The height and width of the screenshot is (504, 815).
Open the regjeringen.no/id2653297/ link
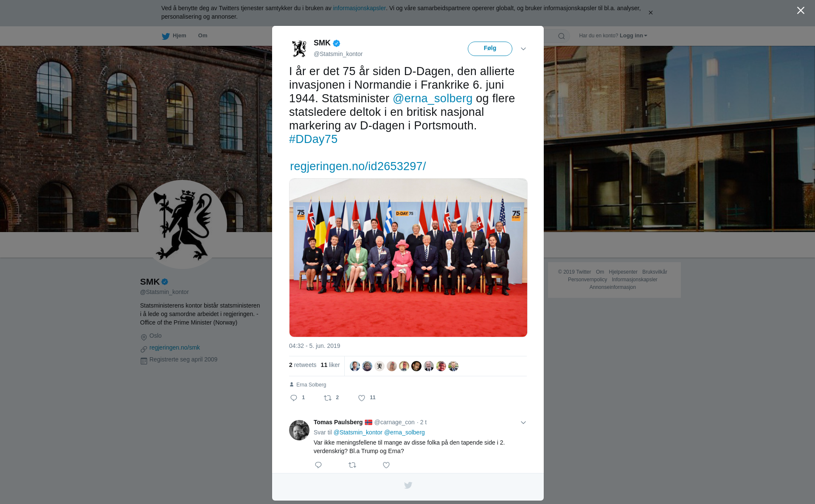point(358,166)
